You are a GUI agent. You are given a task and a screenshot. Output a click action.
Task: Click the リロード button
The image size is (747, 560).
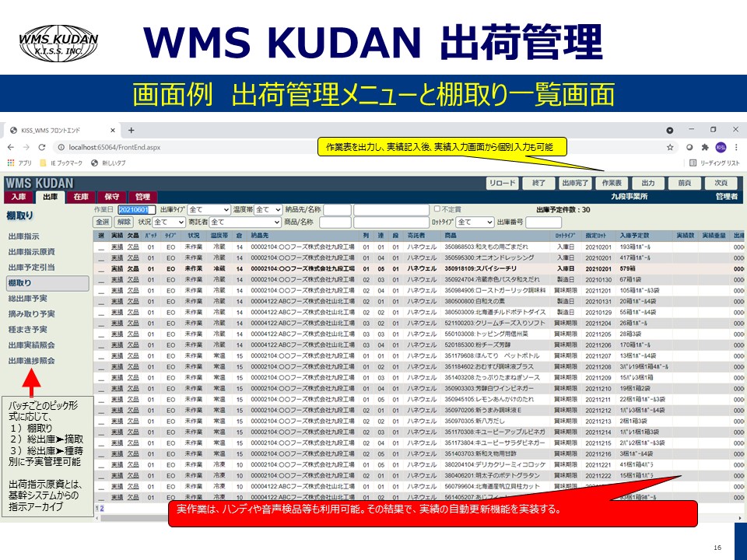[502, 183]
